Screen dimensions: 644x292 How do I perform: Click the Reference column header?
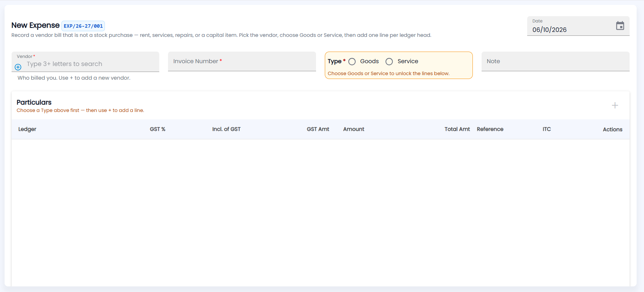[x=490, y=129]
